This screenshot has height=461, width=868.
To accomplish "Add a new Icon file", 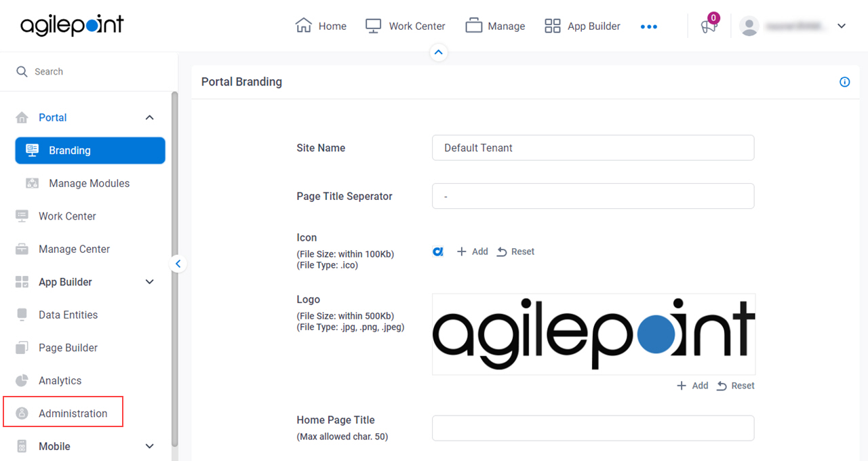I will (x=472, y=252).
